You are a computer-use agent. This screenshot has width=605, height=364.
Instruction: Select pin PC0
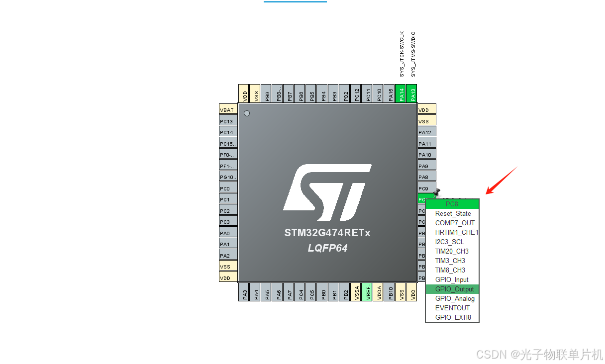tap(228, 188)
